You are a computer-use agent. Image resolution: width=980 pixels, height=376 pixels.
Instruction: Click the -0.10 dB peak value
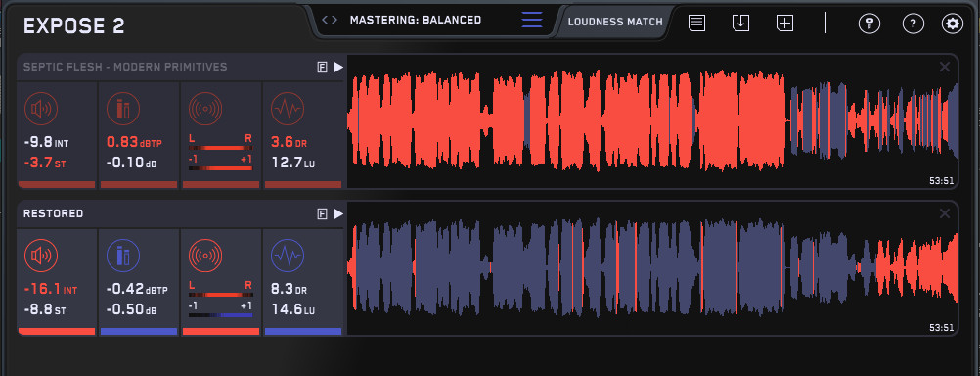131,164
